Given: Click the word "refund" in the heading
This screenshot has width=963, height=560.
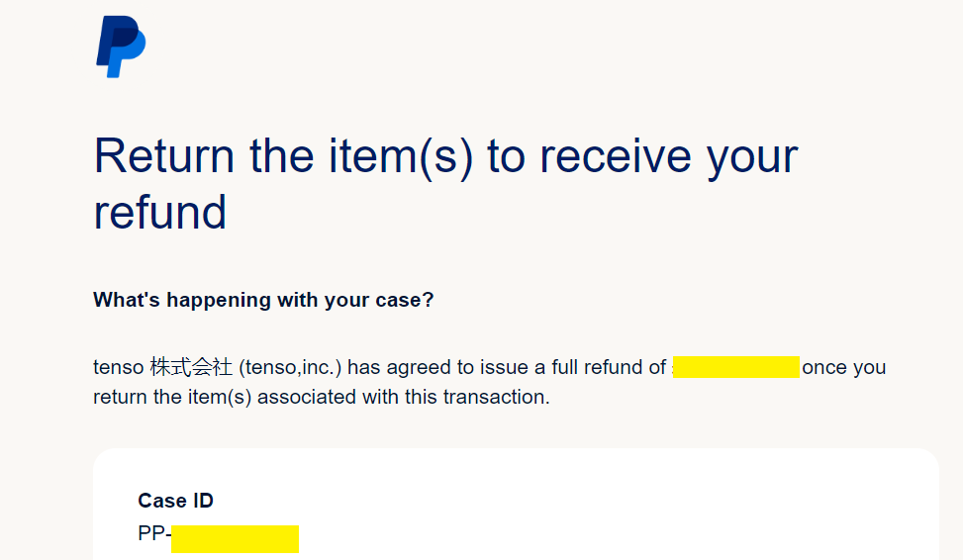Looking at the screenshot, I should (x=159, y=211).
